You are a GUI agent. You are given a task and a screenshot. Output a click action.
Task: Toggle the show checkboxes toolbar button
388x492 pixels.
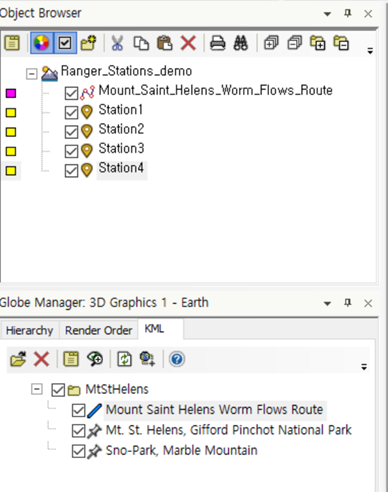(x=65, y=43)
